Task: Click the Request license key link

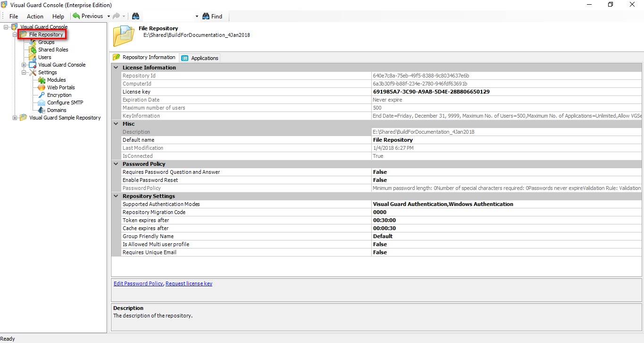Action: 189,283
